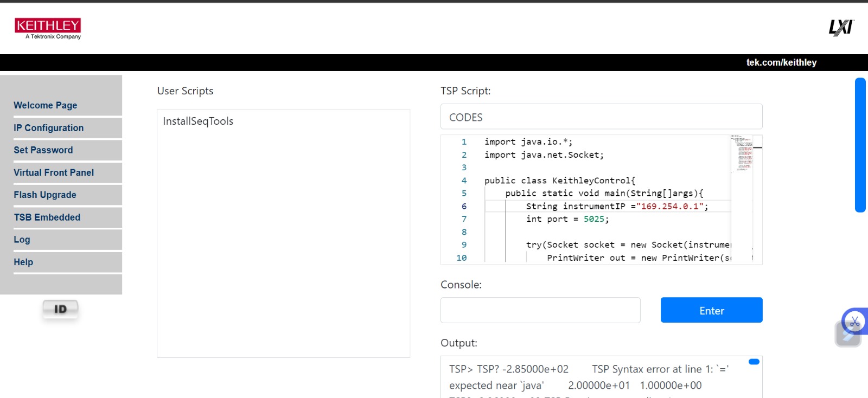Click the blue page scrollbar
The width and height of the screenshot is (868, 398).
(x=860, y=145)
